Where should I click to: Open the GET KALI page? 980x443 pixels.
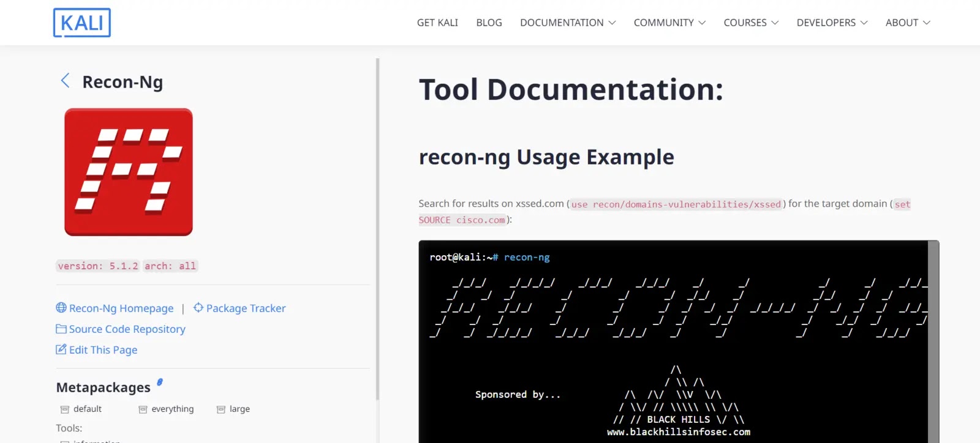(437, 23)
